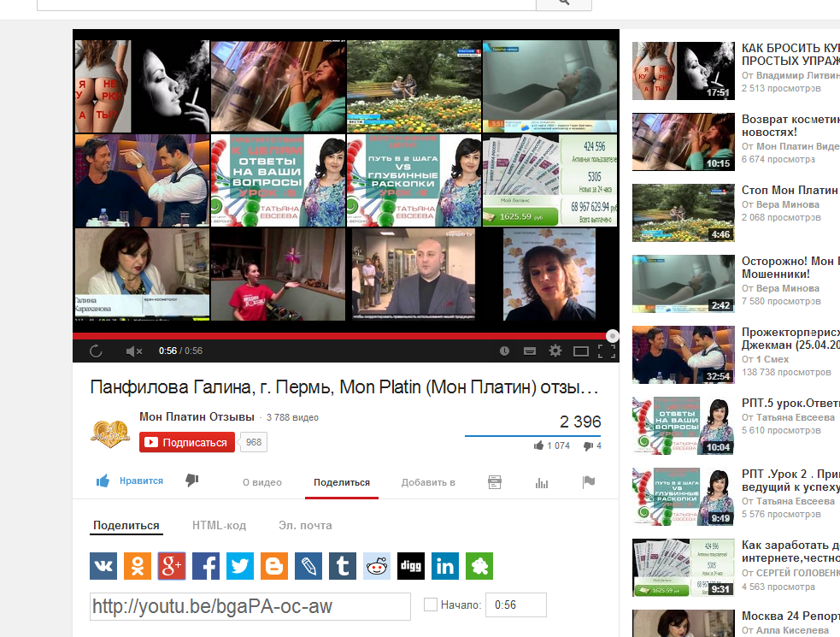Click end-screen video Галина Караханова
This screenshot has height=637, width=840.
[142, 274]
